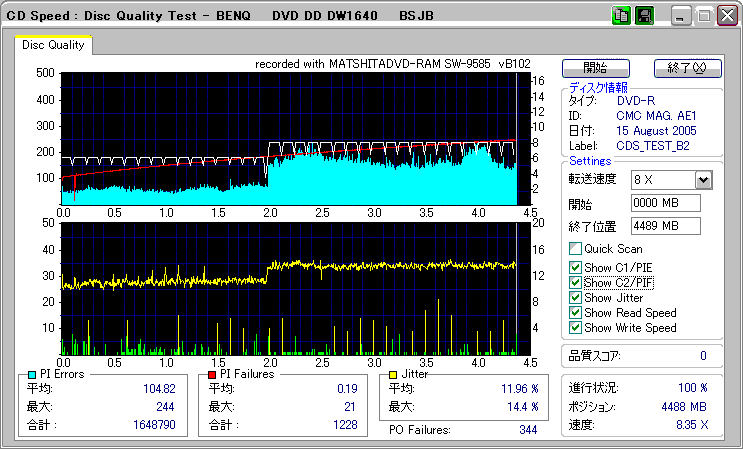Click the 0000 MB start position field
743x449 pixels.
[x=666, y=203]
